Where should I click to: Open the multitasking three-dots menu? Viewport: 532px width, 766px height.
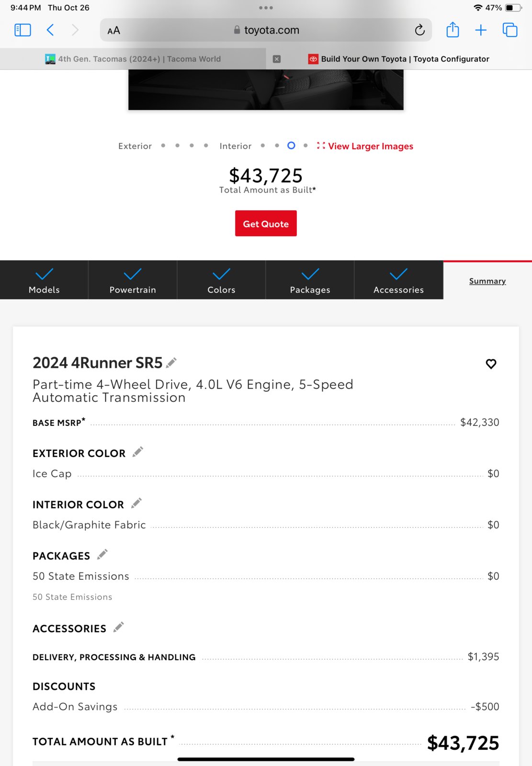coord(266,8)
